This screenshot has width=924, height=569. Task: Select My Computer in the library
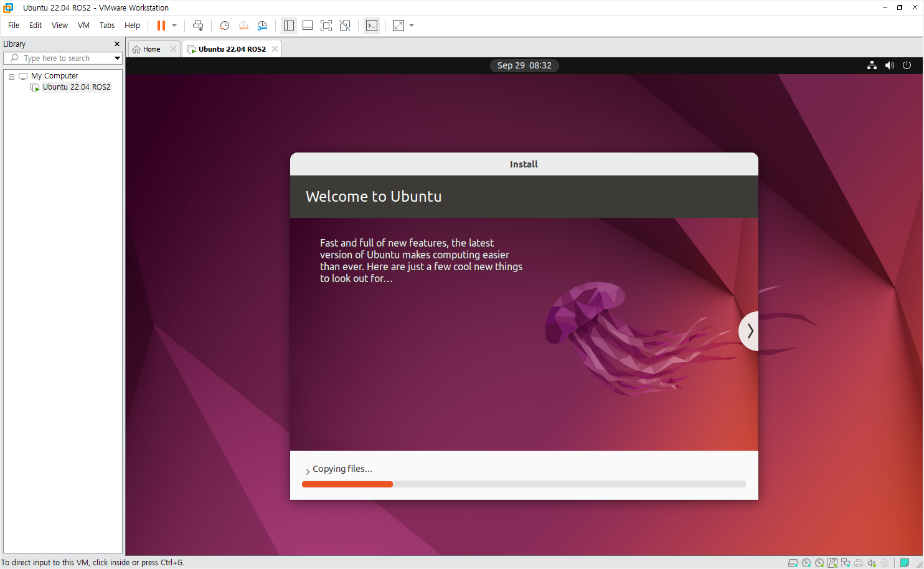[54, 76]
